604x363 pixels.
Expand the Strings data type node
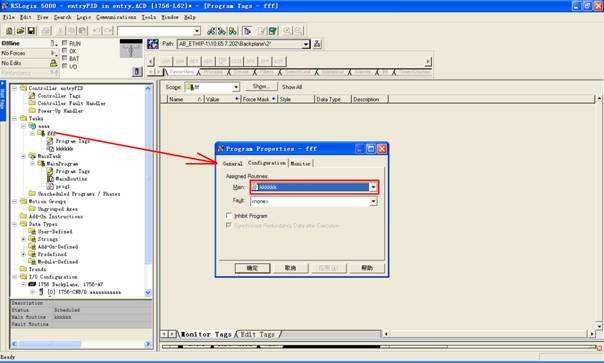23,239
